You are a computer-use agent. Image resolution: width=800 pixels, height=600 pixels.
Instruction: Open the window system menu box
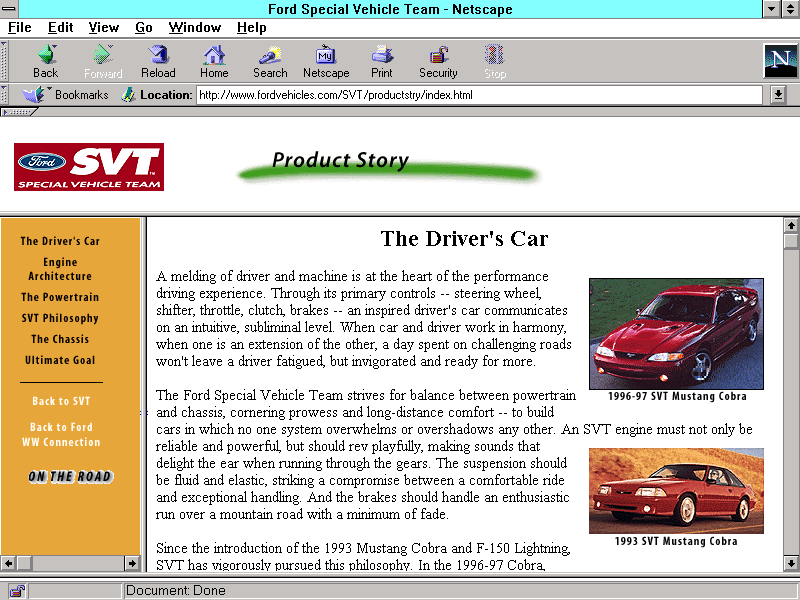[9, 9]
